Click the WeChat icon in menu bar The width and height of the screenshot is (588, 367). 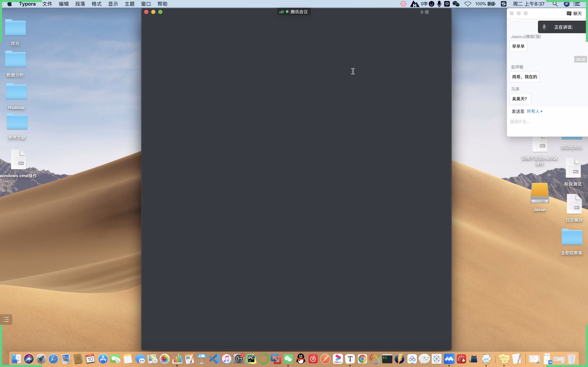(456, 4)
